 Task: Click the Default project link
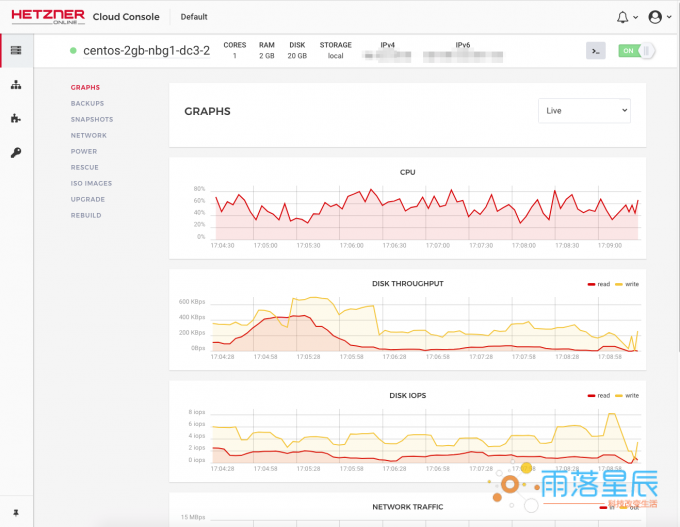click(194, 17)
